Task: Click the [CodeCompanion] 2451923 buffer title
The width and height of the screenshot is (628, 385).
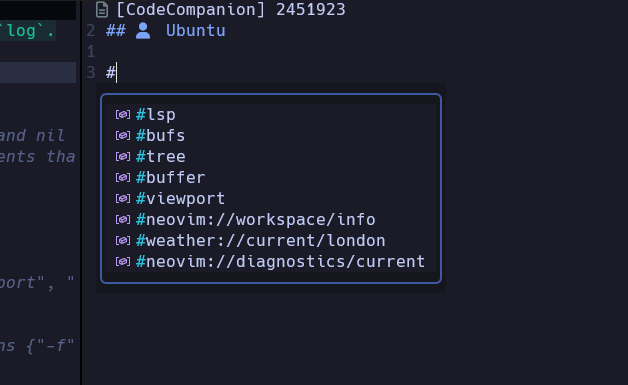Action: click(231, 10)
